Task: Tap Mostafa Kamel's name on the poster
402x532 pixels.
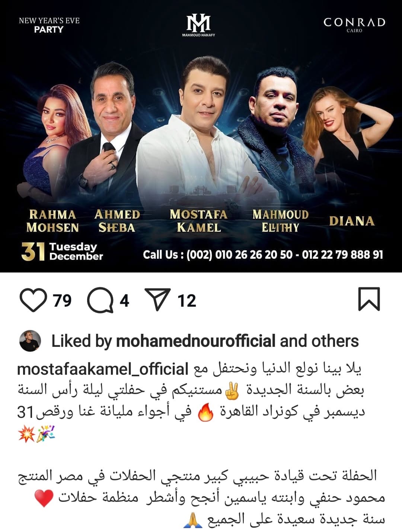Action: tap(198, 220)
